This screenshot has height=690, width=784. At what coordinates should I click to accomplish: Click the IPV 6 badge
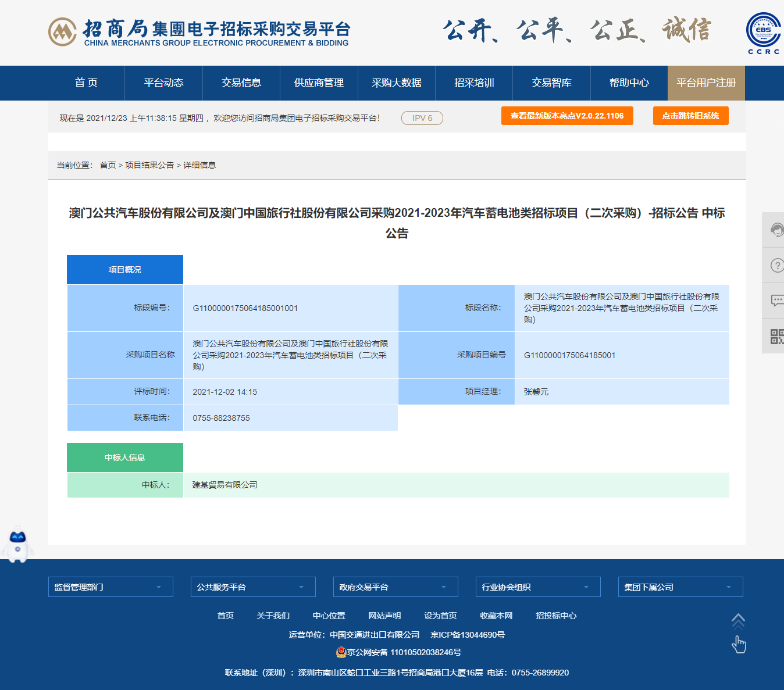pyautogui.click(x=422, y=118)
